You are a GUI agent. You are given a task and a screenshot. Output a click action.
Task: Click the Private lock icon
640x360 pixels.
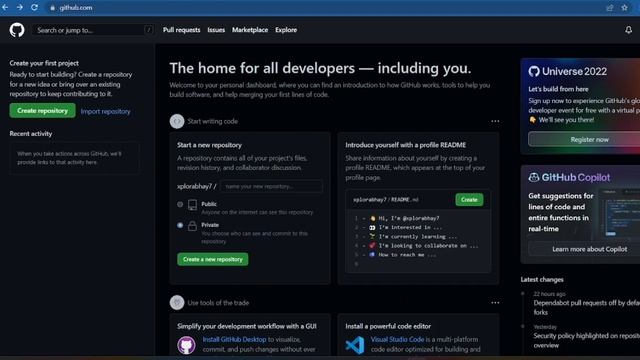pos(192,226)
